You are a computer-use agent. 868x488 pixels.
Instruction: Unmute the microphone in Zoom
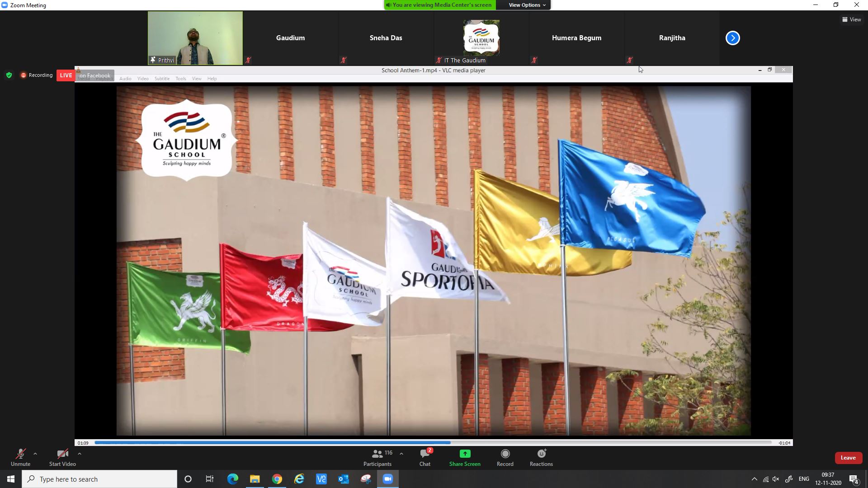click(20, 457)
